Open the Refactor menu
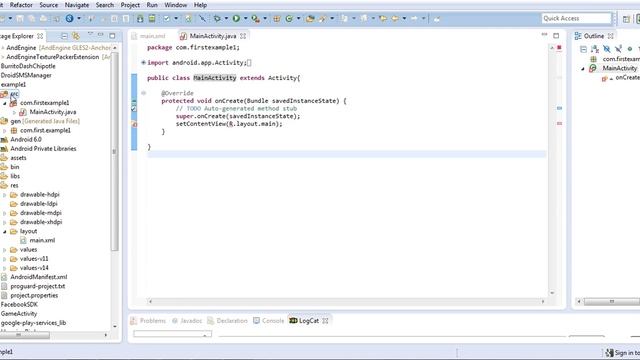 (x=21, y=5)
